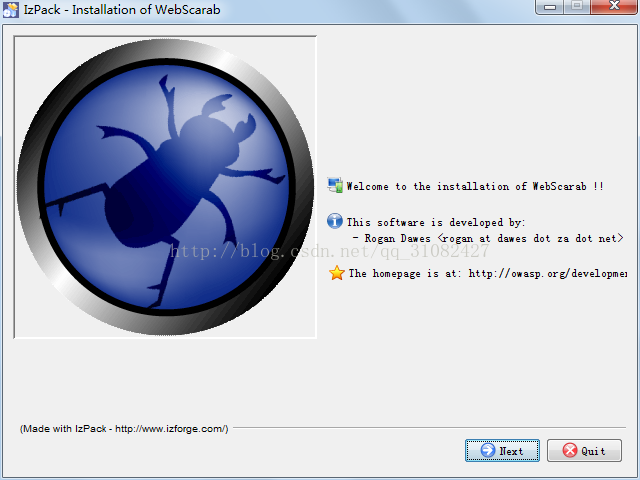Click the WebScarab beetle logo image
Screen dimensions: 640x480
coord(165,187)
